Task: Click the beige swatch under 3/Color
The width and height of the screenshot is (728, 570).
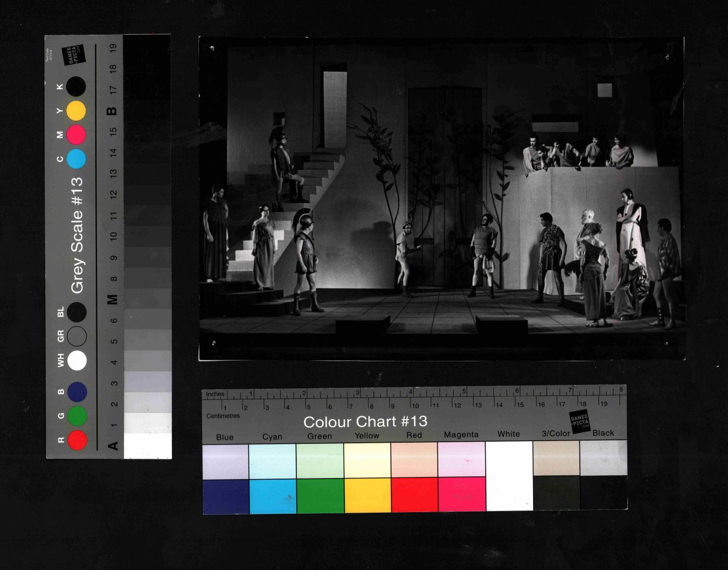Action: click(556, 458)
